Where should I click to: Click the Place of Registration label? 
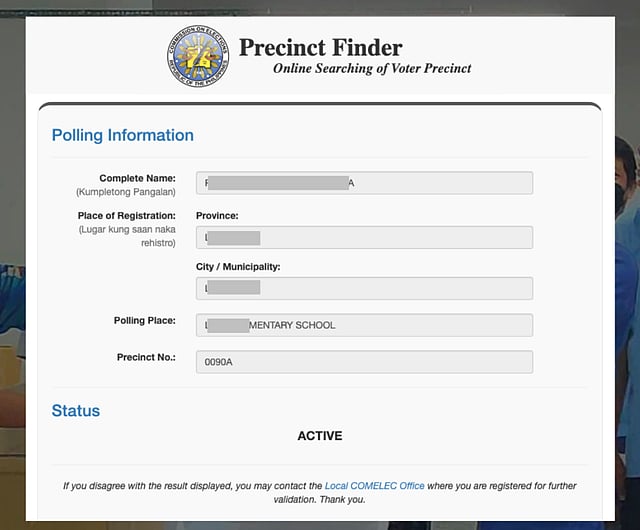(126, 215)
